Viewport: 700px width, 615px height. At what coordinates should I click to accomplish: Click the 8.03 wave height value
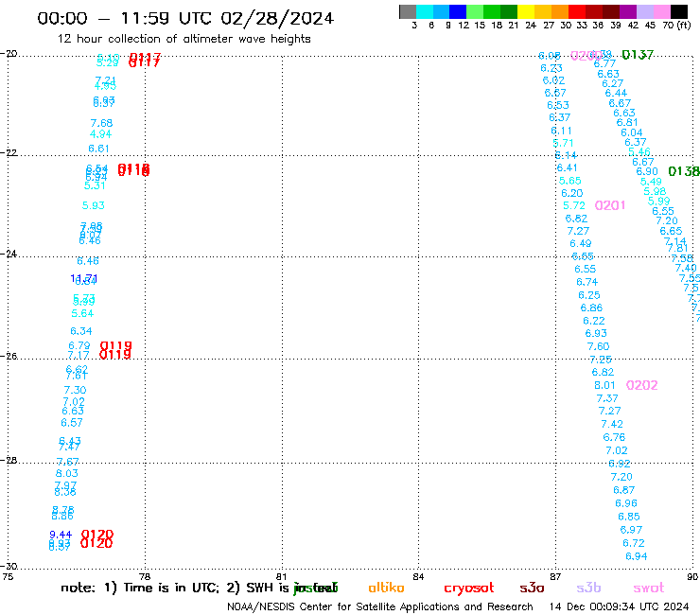coord(67,473)
